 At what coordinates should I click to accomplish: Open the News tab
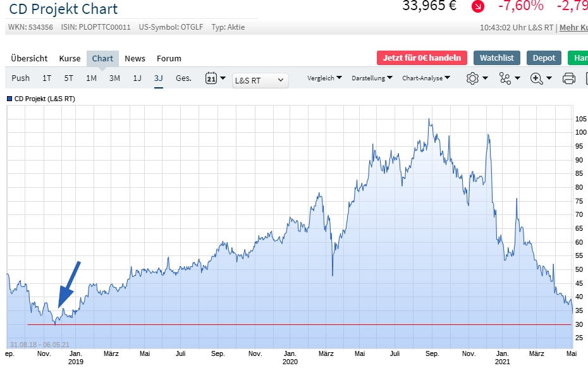[x=135, y=58]
